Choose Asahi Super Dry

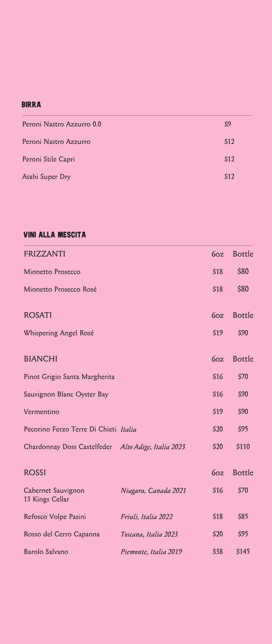(x=46, y=177)
